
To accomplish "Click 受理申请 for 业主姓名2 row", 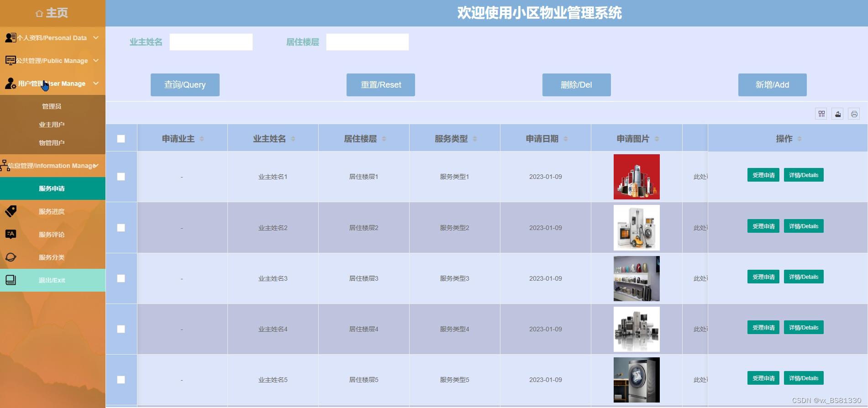I will click(x=763, y=226).
